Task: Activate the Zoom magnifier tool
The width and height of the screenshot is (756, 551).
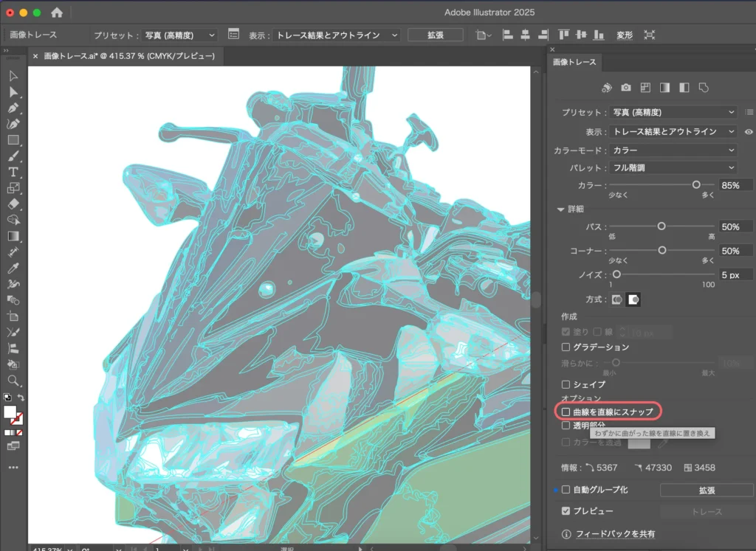Action: [13, 381]
